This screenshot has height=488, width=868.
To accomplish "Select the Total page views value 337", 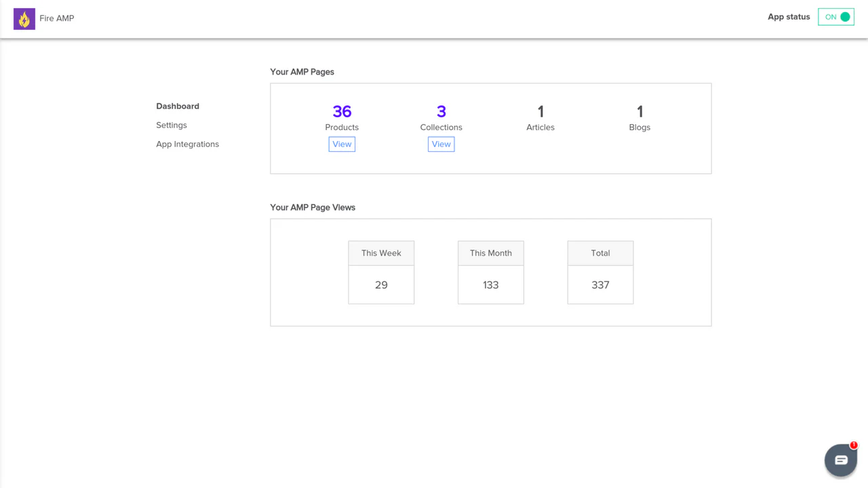I will pyautogui.click(x=600, y=285).
